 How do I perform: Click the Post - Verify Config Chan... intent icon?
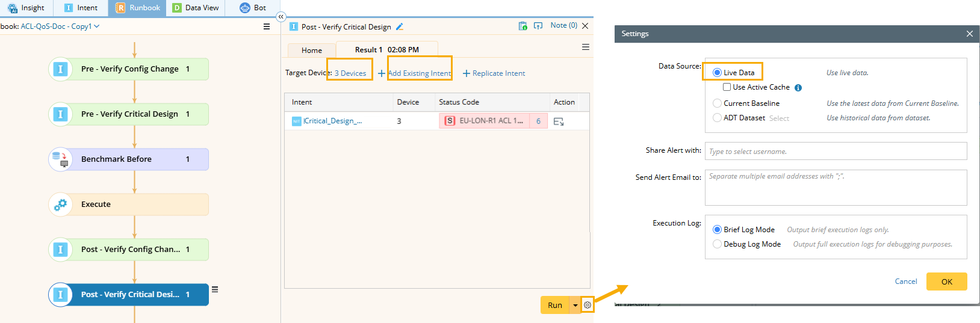point(60,250)
